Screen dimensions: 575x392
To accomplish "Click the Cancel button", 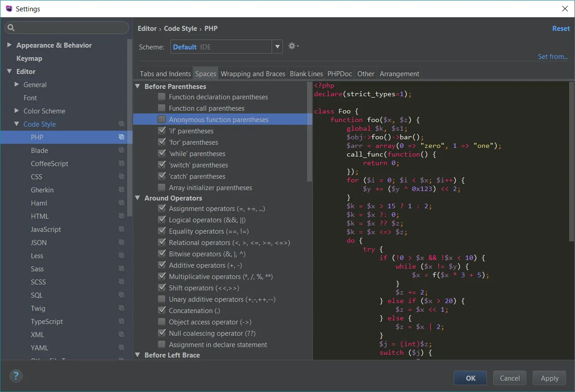I will coord(510,378).
